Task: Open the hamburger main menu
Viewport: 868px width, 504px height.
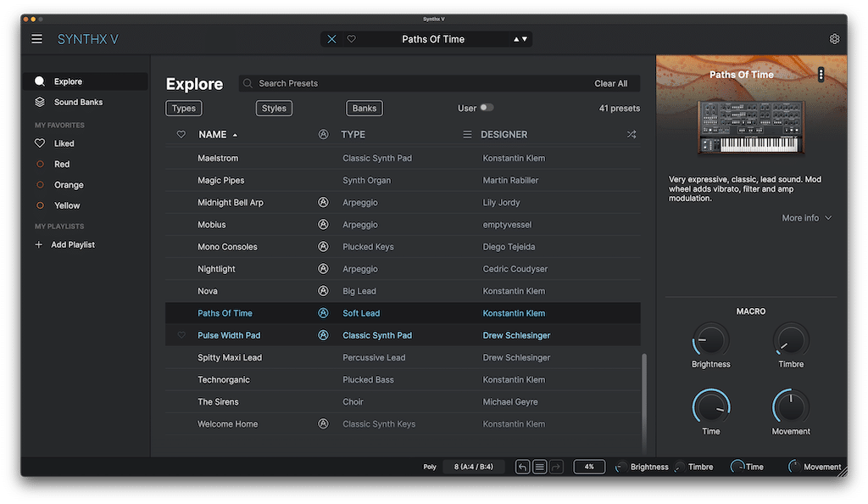Action: coord(36,39)
